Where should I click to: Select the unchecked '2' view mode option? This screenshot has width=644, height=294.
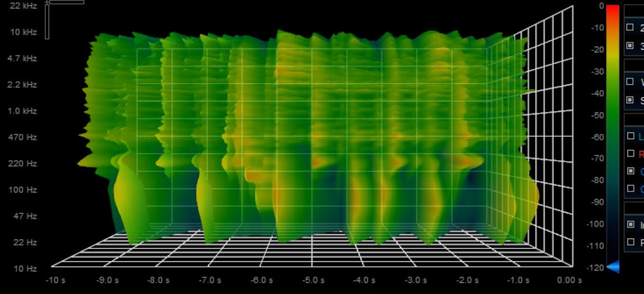point(630,27)
